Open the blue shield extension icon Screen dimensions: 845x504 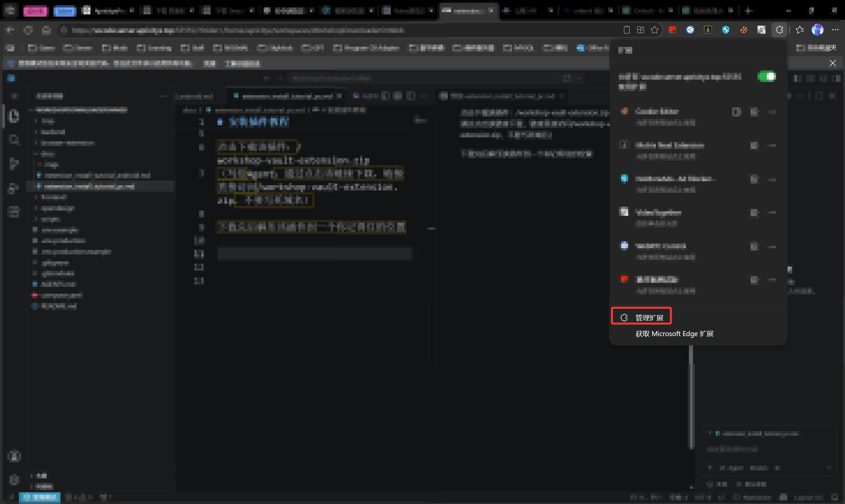point(726,30)
